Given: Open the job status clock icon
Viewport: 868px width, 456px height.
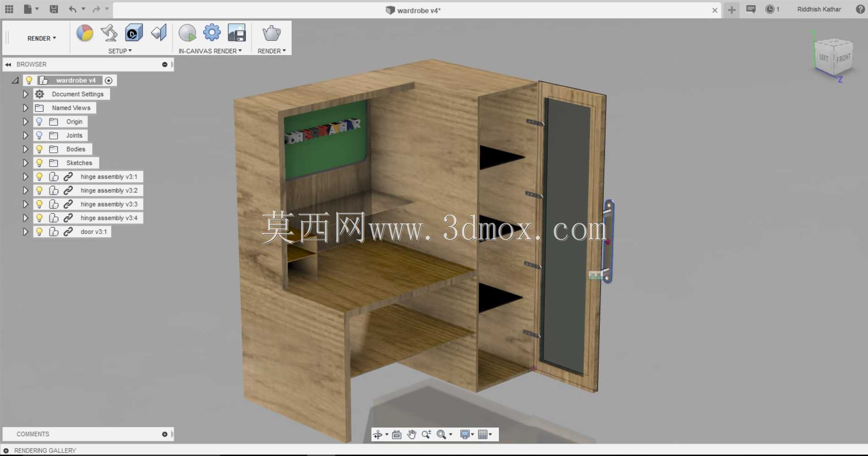Looking at the screenshot, I should [770, 9].
